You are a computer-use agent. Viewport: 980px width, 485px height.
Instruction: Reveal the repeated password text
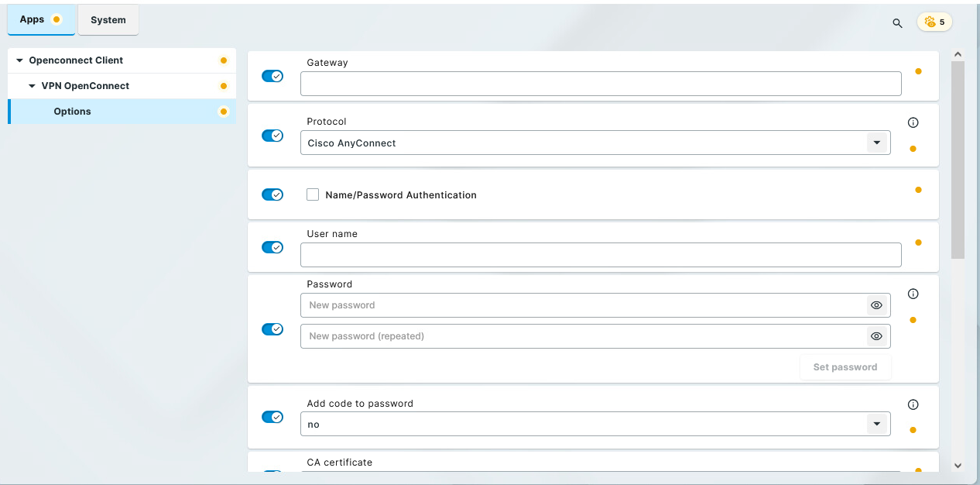click(876, 335)
